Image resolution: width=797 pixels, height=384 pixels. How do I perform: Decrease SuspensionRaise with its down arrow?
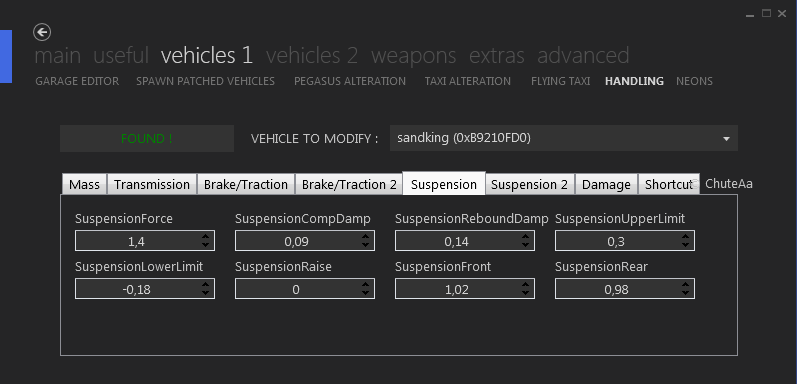click(x=365, y=293)
